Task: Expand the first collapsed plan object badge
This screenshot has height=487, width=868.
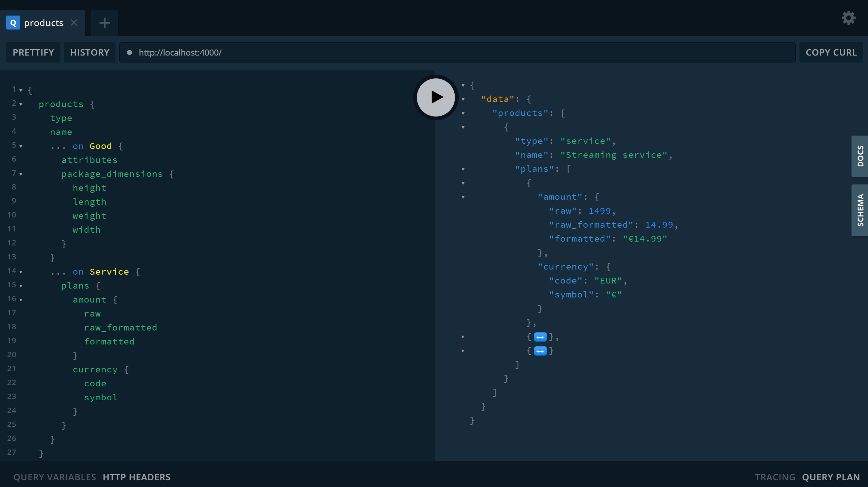Action: click(540, 337)
